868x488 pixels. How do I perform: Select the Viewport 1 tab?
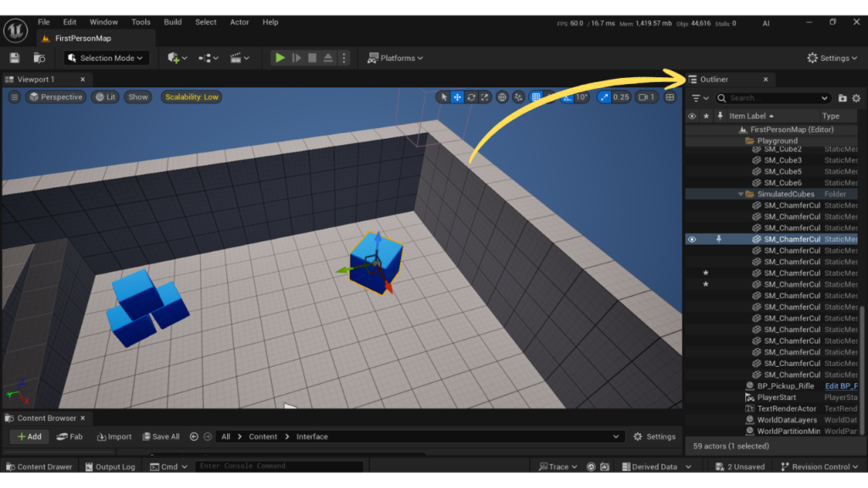pos(46,79)
